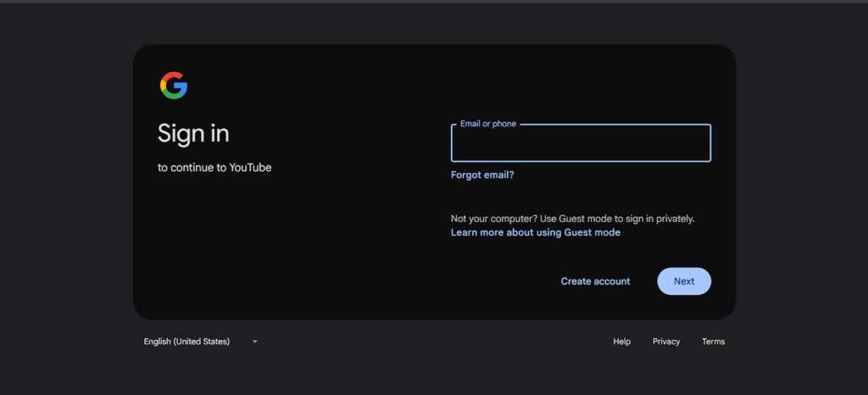Click the Google "G" logo
This screenshot has height=395, width=868.
pos(174,86)
